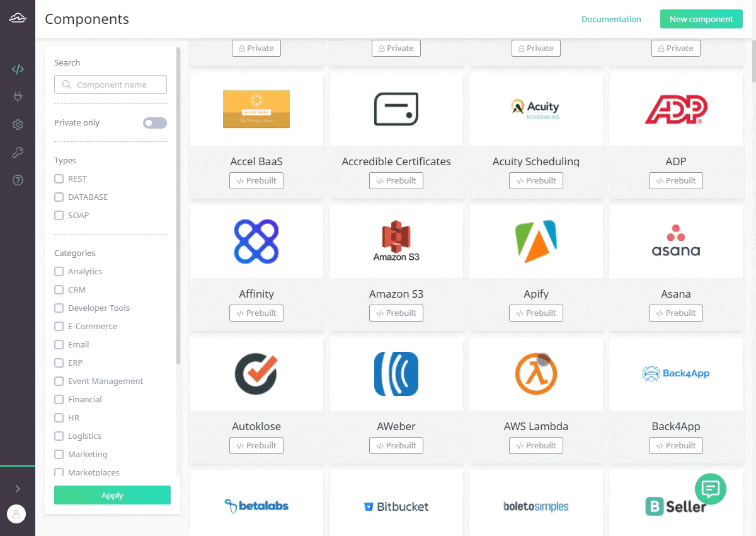This screenshot has height=536, width=756.
Task: Check the Marketplaces category checkbox
Action: tap(59, 472)
